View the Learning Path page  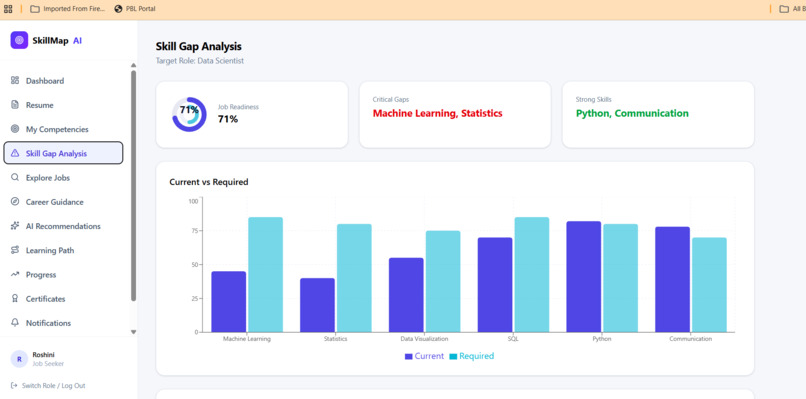63,250
